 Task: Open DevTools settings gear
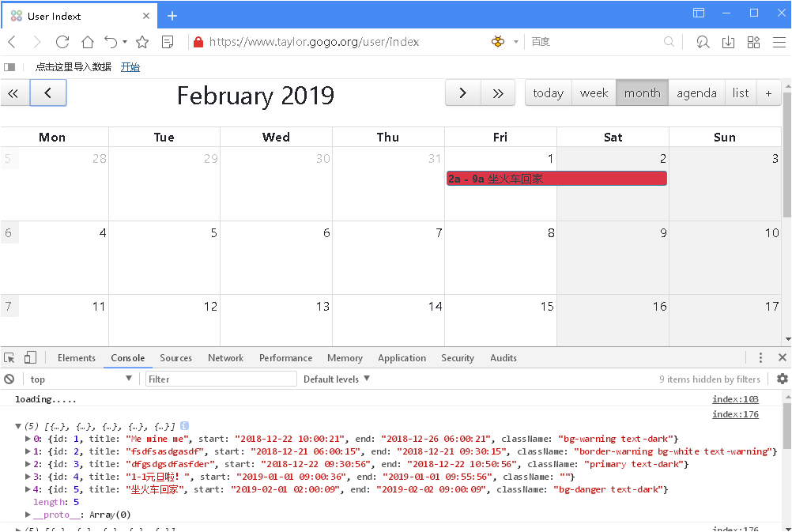(783, 379)
